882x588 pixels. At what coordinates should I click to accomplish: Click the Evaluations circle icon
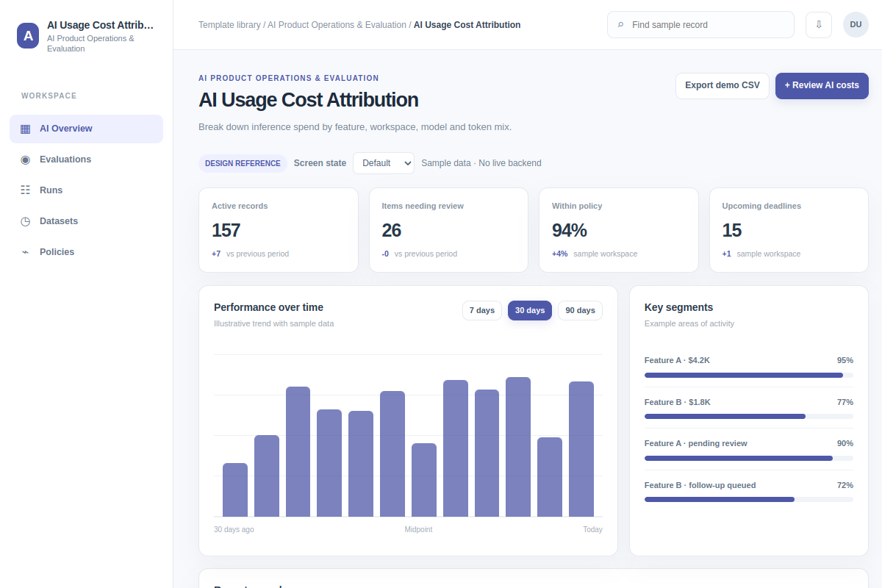(x=25, y=159)
